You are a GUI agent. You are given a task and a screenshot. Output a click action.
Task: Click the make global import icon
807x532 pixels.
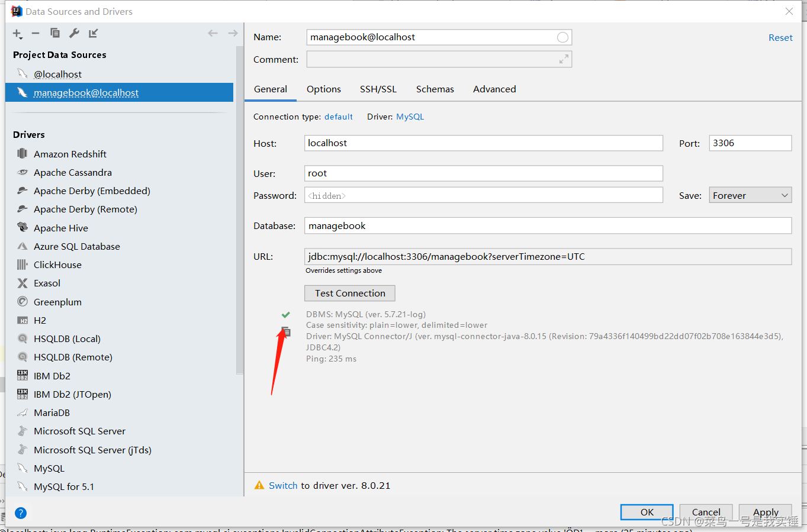[x=93, y=33]
